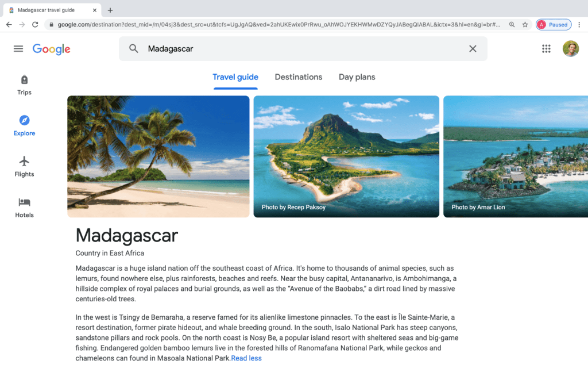Switch to the Day plans tab
588x368 pixels.
coord(357,77)
